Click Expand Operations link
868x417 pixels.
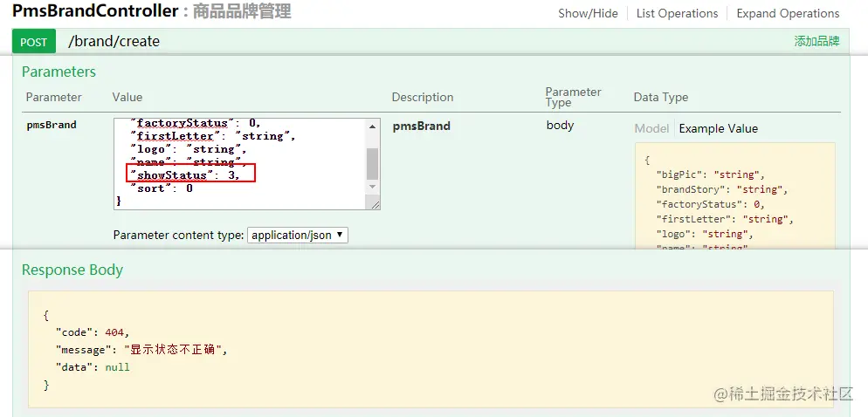(x=788, y=13)
